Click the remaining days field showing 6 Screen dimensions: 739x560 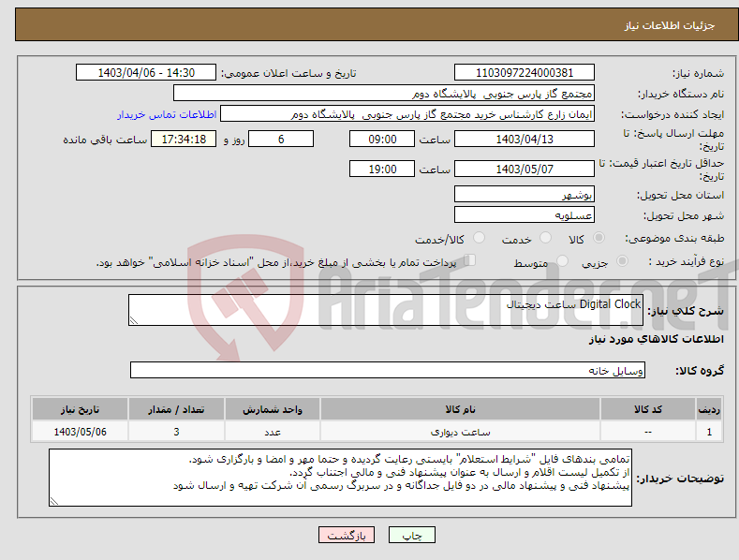(x=281, y=139)
